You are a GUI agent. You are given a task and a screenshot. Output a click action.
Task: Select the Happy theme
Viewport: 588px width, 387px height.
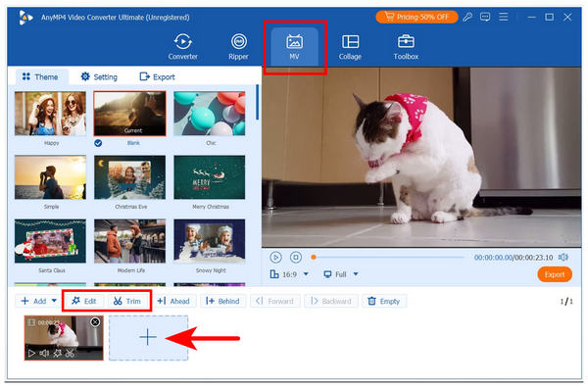[x=50, y=114]
